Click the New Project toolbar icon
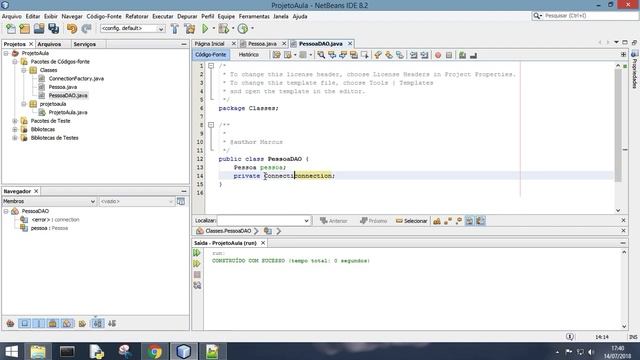 click(x=24, y=29)
